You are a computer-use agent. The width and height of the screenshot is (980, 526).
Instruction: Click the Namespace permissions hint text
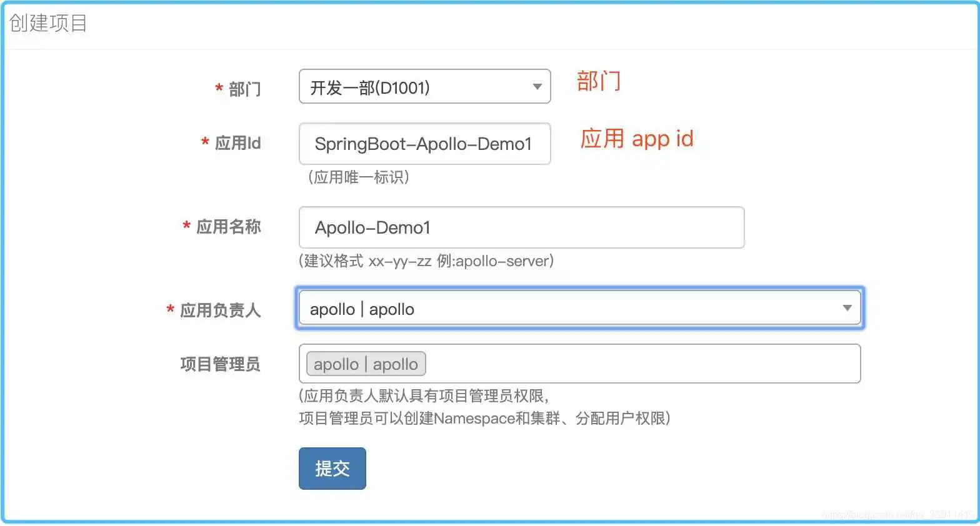click(484, 419)
